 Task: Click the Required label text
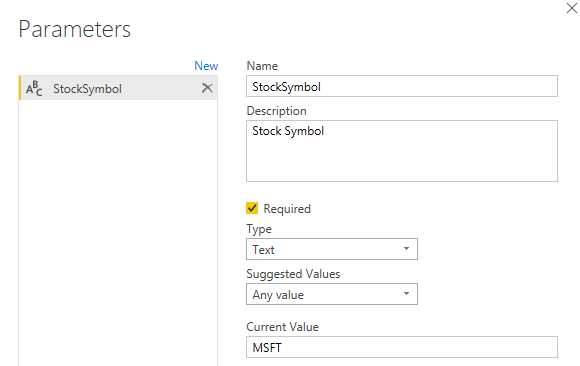tap(287, 209)
